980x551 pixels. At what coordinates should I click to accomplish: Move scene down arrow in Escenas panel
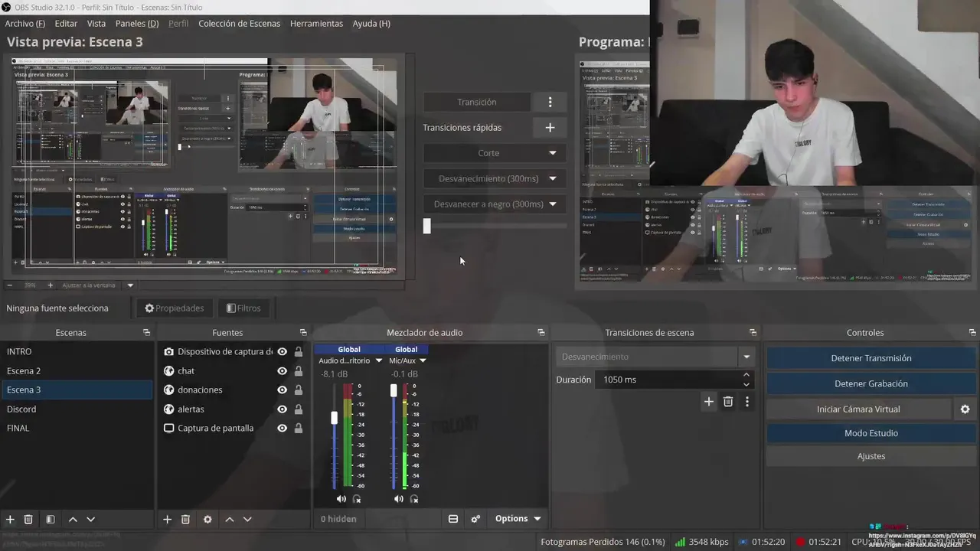coord(90,520)
